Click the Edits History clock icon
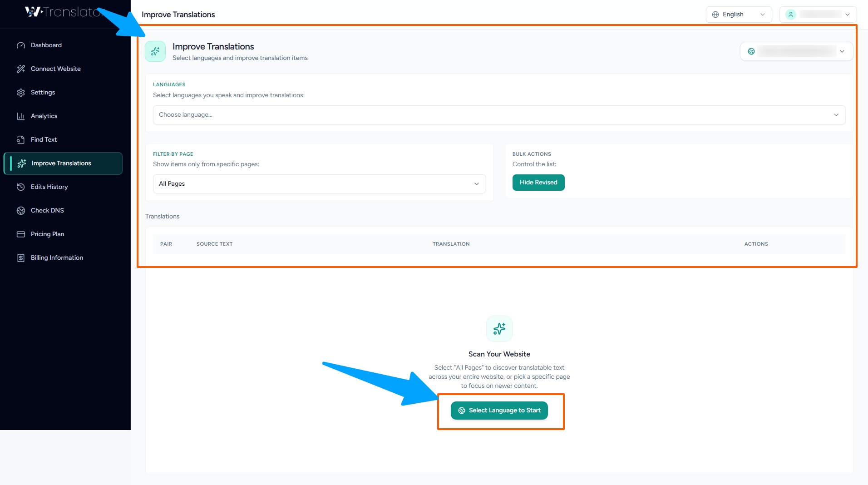868x485 pixels. (21, 187)
